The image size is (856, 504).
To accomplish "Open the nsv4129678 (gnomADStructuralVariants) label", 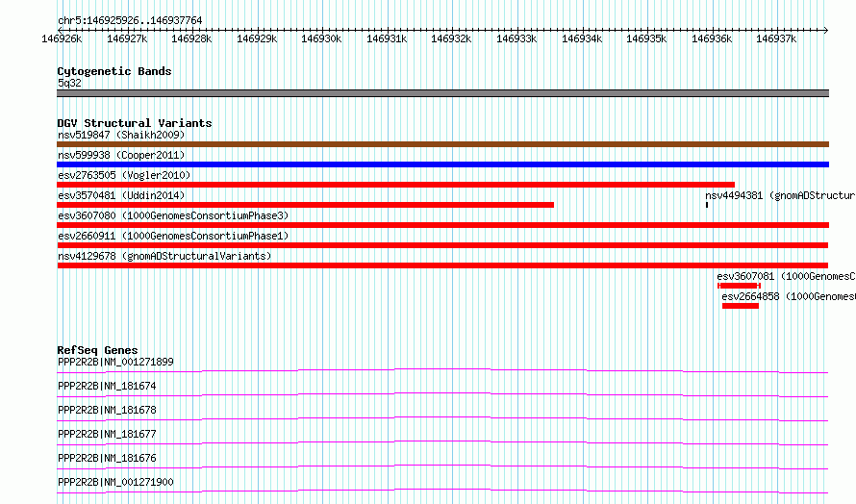I will click(x=164, y=256).
